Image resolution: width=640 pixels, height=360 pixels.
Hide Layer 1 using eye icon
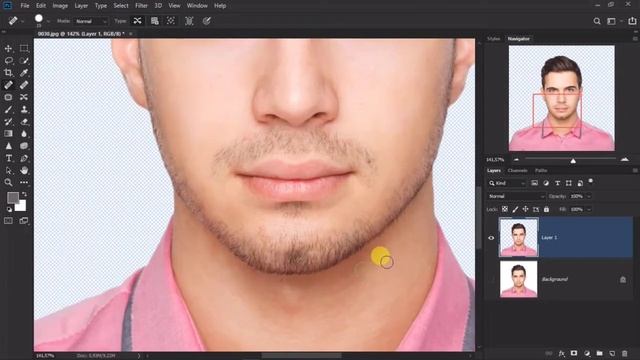coord(491,238)
